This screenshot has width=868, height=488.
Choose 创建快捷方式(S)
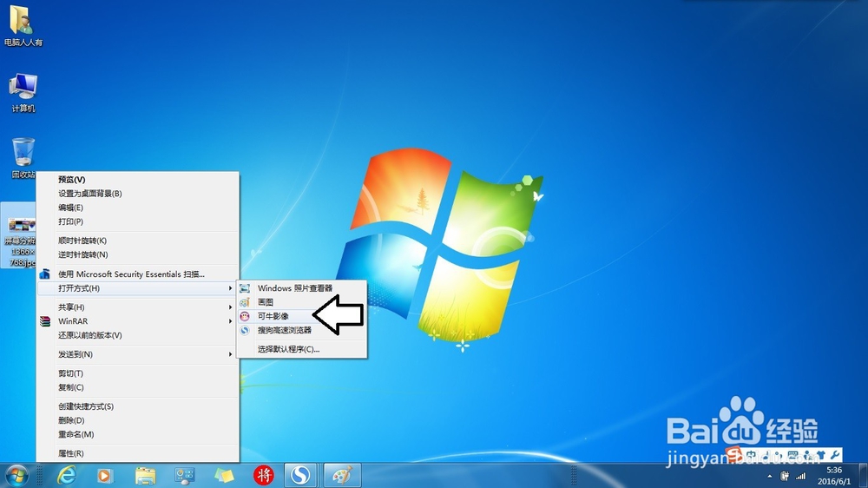[138, 406]
